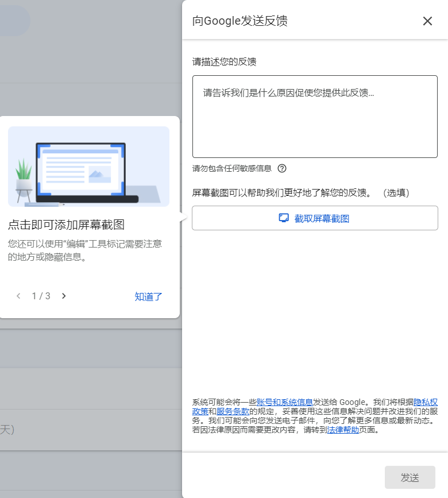Open the 法律帮助 link
Screen dimensions: 448x498
[343, 430]
